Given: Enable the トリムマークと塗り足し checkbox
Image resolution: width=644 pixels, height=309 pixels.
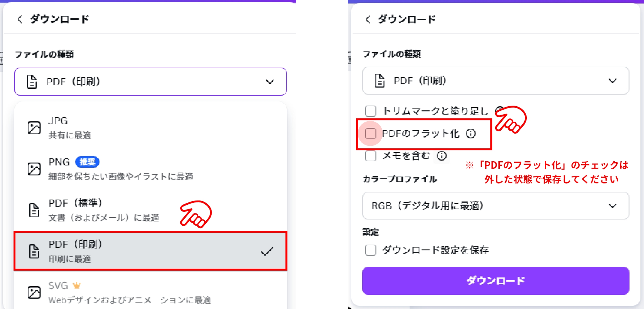Looking at the screenshot, I should [x=371, y=111].
